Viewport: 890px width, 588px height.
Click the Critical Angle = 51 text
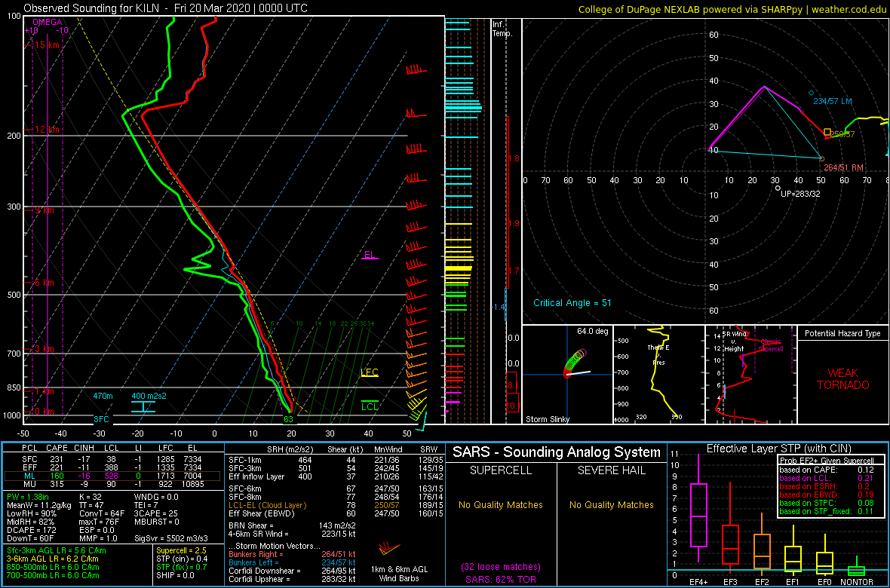pyautogui.click(x=572, y=302)
